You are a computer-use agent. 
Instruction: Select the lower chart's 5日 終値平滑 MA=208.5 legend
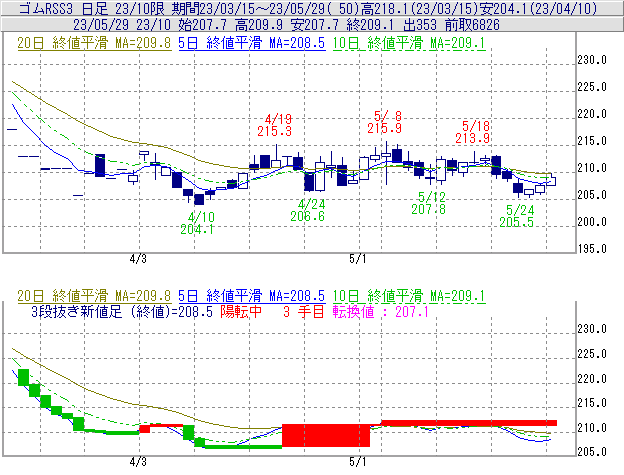[252, 296]
